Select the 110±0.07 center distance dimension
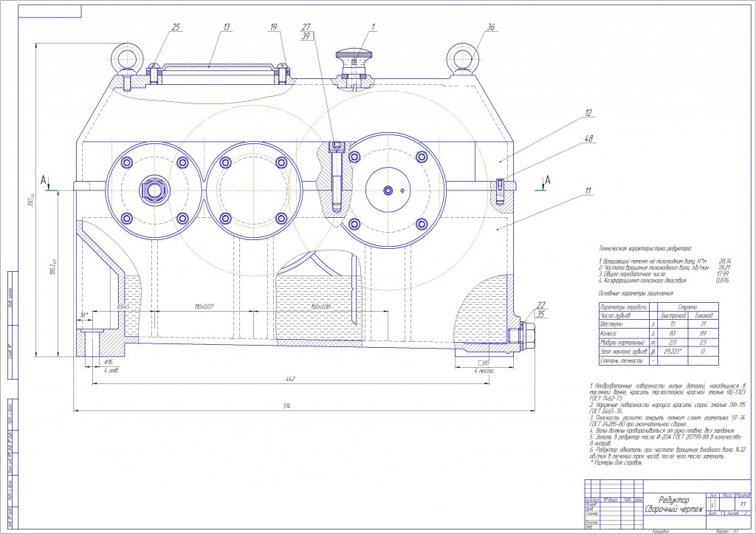Image resolution: width=756 pixels, height=534 pixels. coord(204,307)
